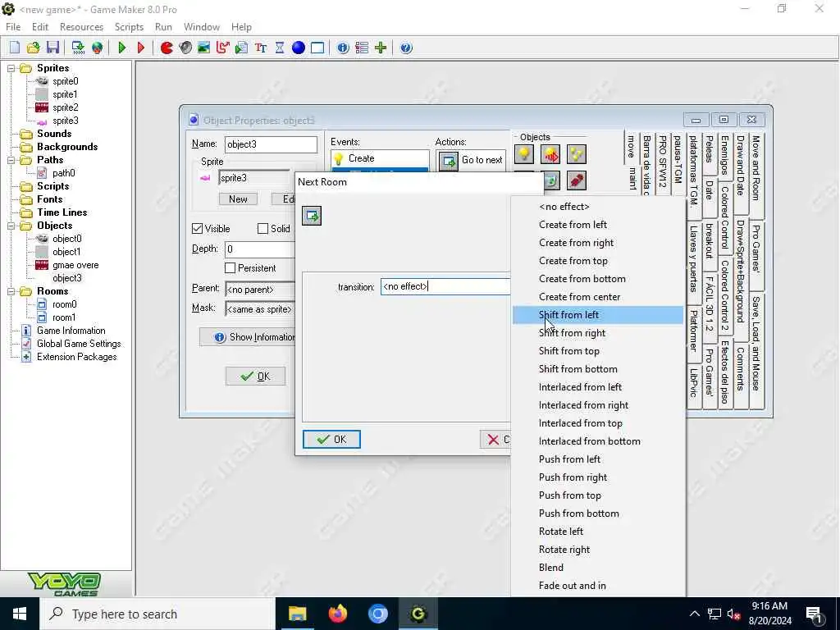Open the Resources menu
Viewport: 840px width, 630px height.
pyautogui.click(x=81, y=27)
